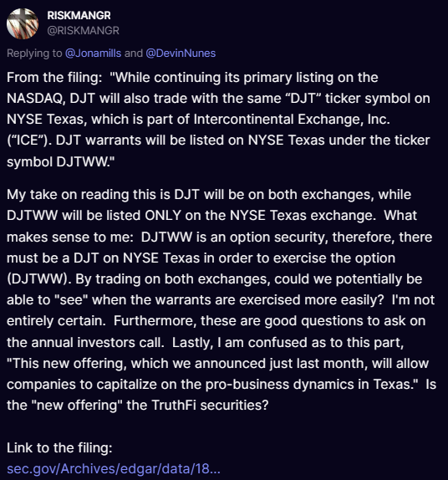Click 'symbol DJTWW.' ending the first paragraph
The height and width of the screenshot is (480, 448).
tap(60, 161)
